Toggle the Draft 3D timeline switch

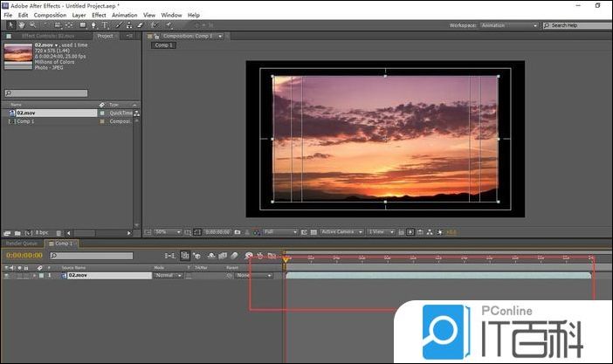click(197, 256)
